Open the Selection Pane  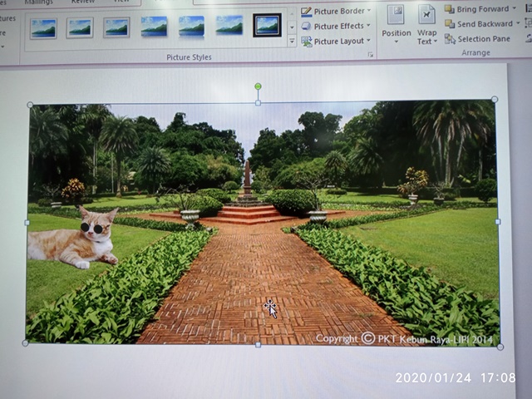pos(477,39)
